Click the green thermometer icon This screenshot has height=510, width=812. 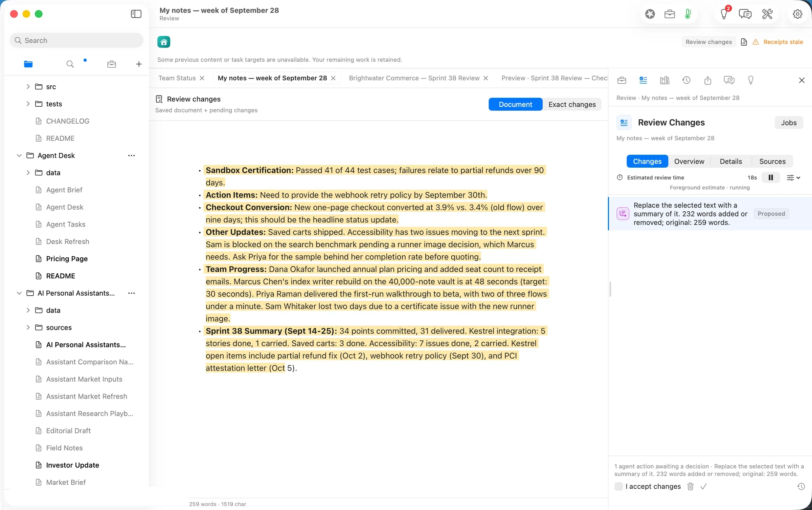[688, 14]
